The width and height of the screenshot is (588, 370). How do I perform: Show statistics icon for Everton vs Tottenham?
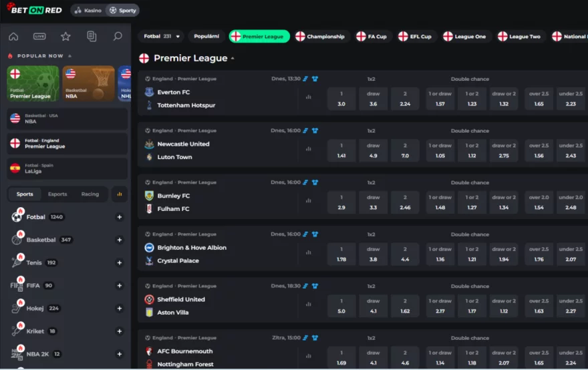pos(308,97)
